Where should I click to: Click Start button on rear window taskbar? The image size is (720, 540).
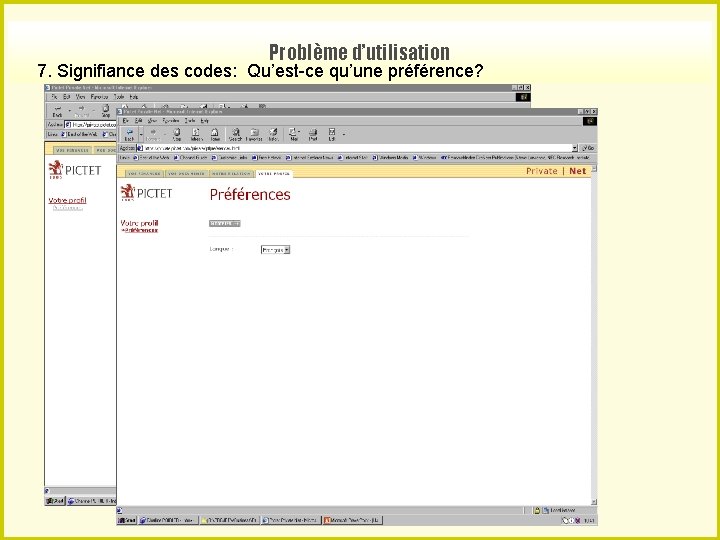(x=55, y=501)
